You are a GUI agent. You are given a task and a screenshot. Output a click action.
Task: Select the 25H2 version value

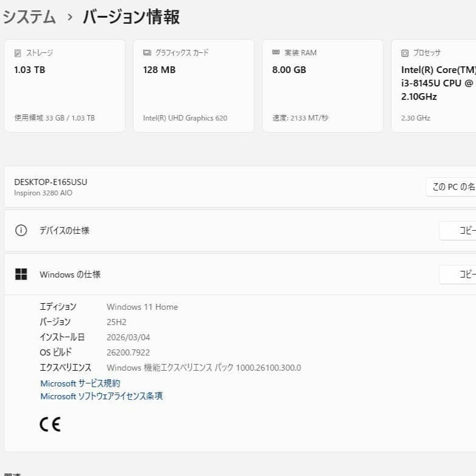[117, 322]
